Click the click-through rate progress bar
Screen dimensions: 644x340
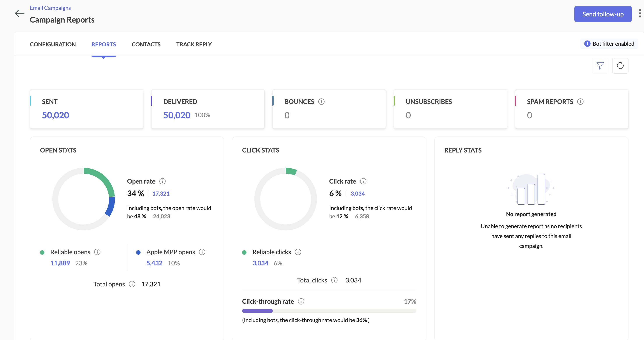329,311
